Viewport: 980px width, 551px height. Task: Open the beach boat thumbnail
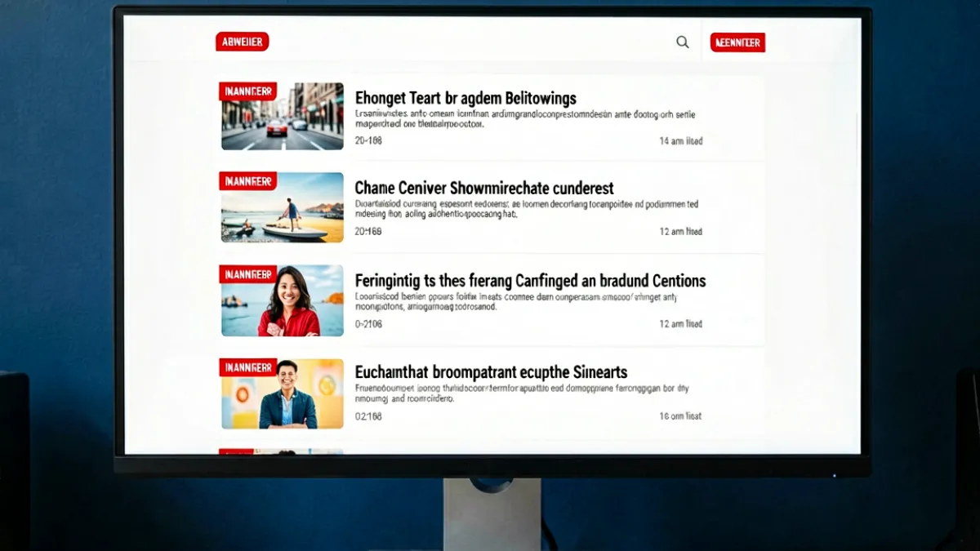[x=283, y=207]
